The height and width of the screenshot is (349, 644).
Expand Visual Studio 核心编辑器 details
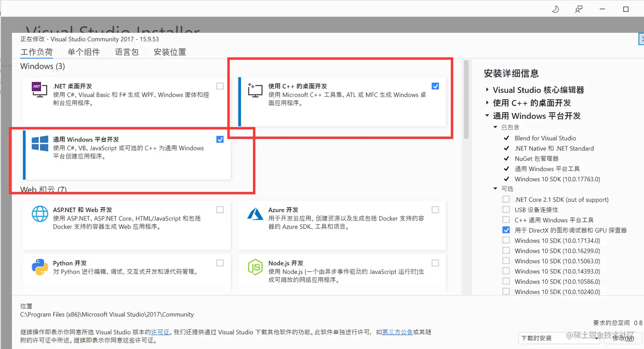pos(487,90)
